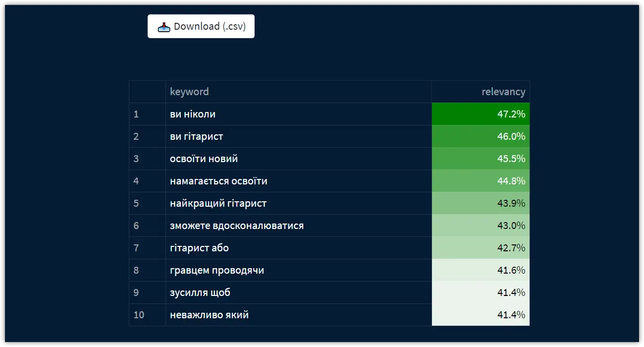Click row index 8

coord(147,270)
